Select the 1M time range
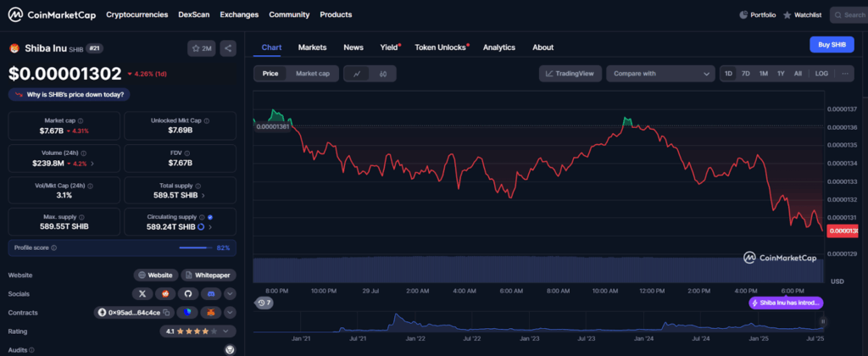The width and height of the screenshot is (868, 356). (764, 74)
